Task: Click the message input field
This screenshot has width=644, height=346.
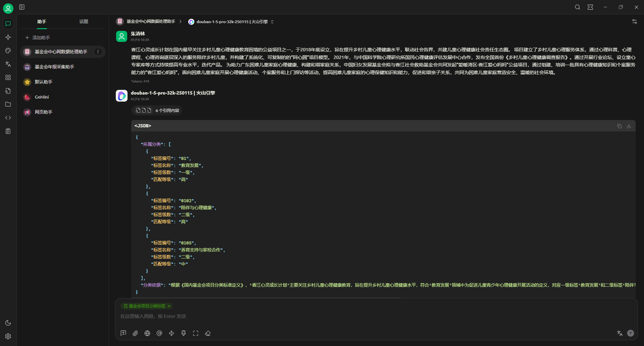Action: tap(336, 316)
